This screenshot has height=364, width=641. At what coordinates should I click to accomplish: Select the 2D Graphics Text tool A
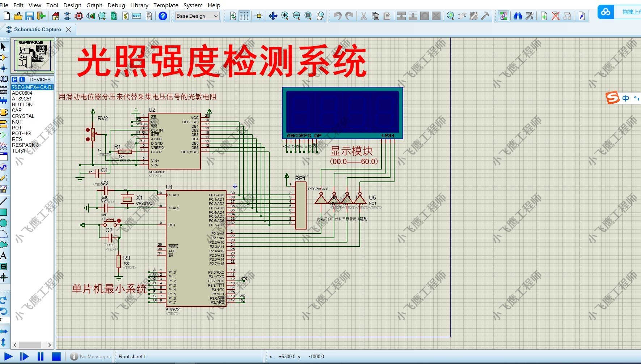click(4, 256)
